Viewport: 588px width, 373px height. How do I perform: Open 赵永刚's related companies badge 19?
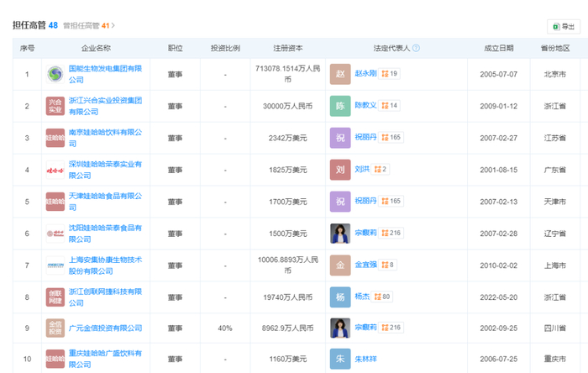[389, 75]
